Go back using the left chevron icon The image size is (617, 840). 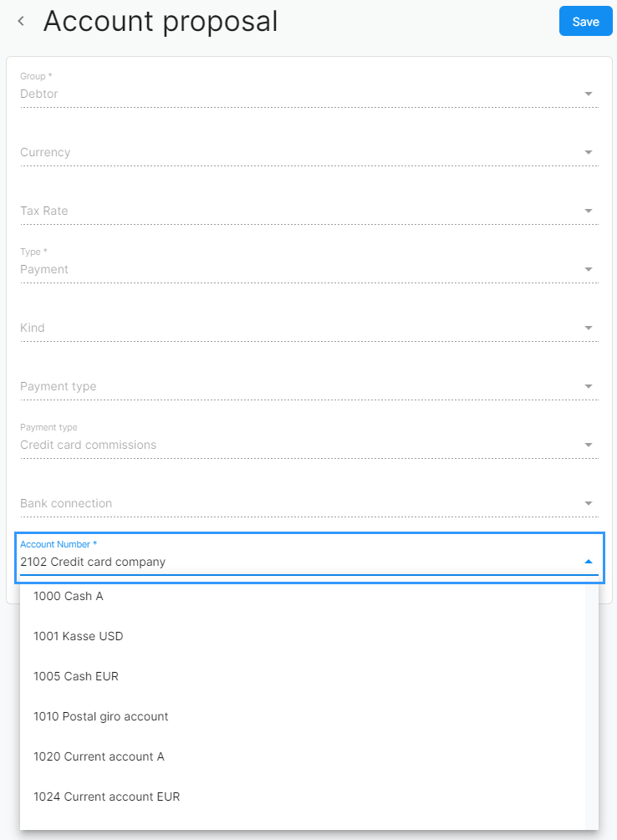click(x=21, y=22)
